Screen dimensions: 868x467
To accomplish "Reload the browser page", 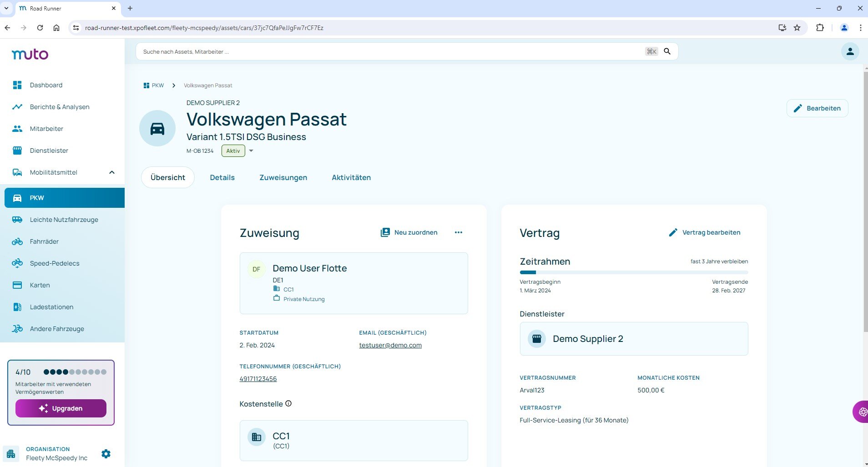I will 40,28.
